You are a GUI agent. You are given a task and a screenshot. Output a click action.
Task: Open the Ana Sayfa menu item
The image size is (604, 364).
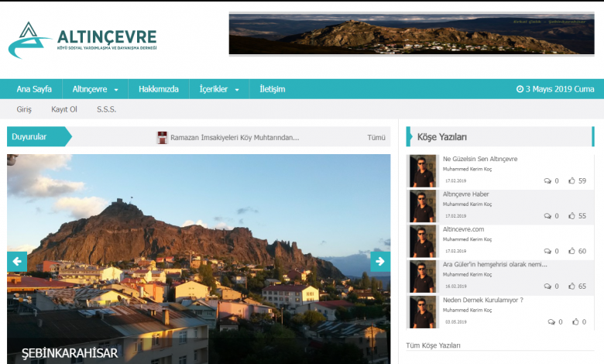tap(34, 89)
